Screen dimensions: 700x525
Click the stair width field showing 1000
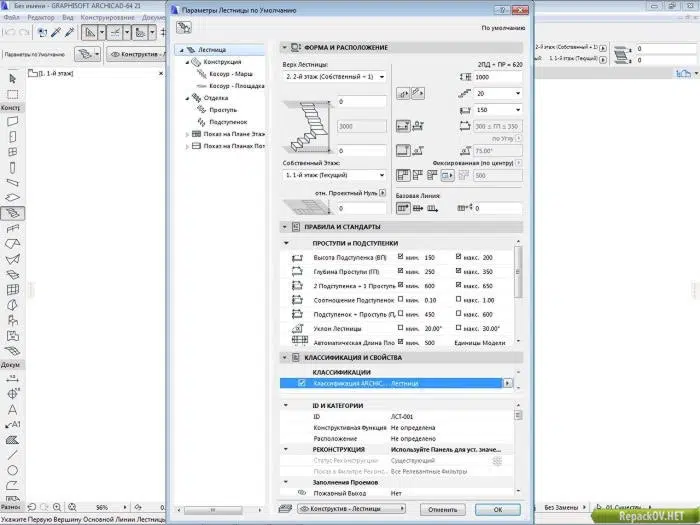pos(498,77)
